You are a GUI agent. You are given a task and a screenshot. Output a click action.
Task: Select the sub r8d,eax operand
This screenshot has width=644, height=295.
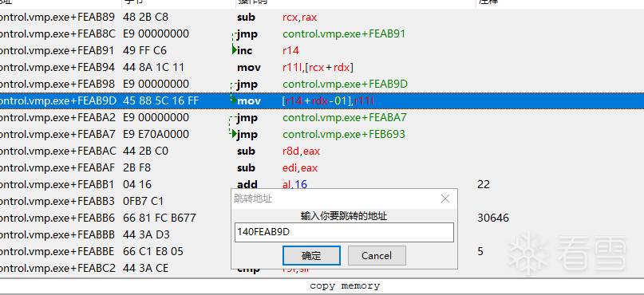coord(301,151)
